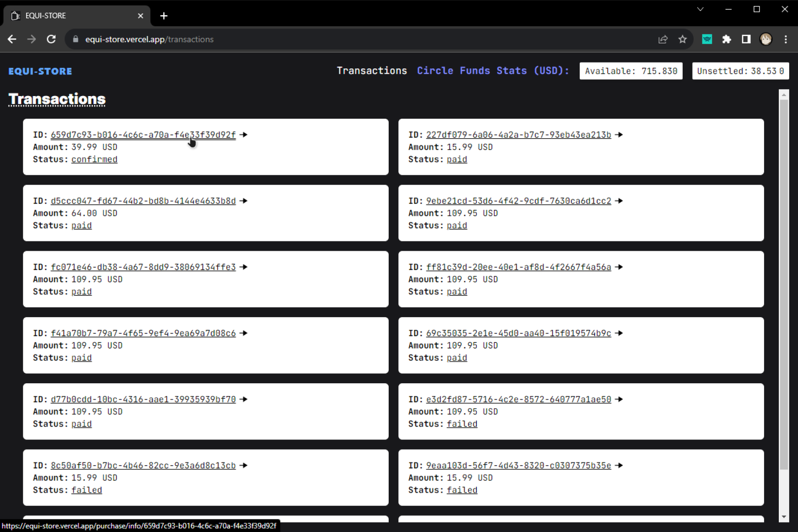Image resolution: width=798 pixels, height=532 pixels.
Task: Click the failed status of 8c50af50
Action: [x=87, y=490]
